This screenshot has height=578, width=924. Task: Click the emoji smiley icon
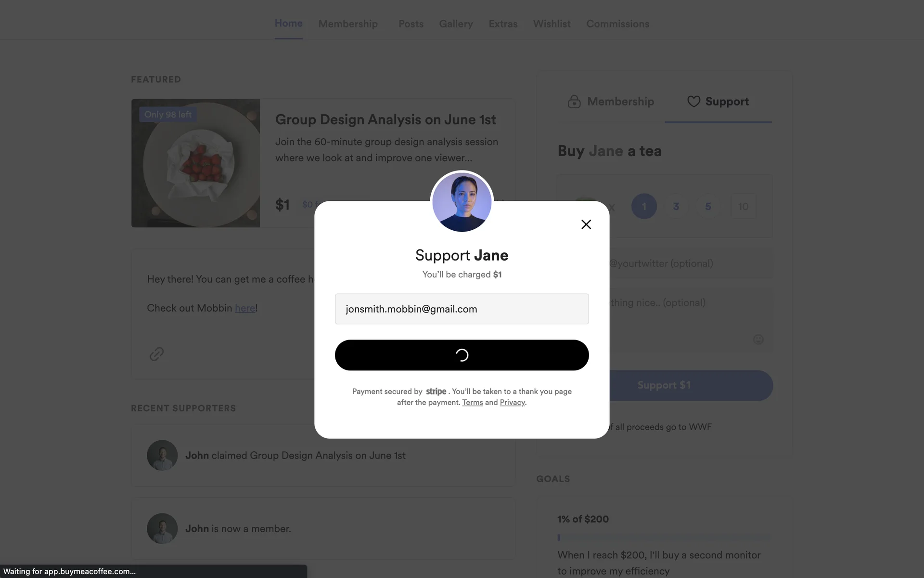tap(758, 340)
